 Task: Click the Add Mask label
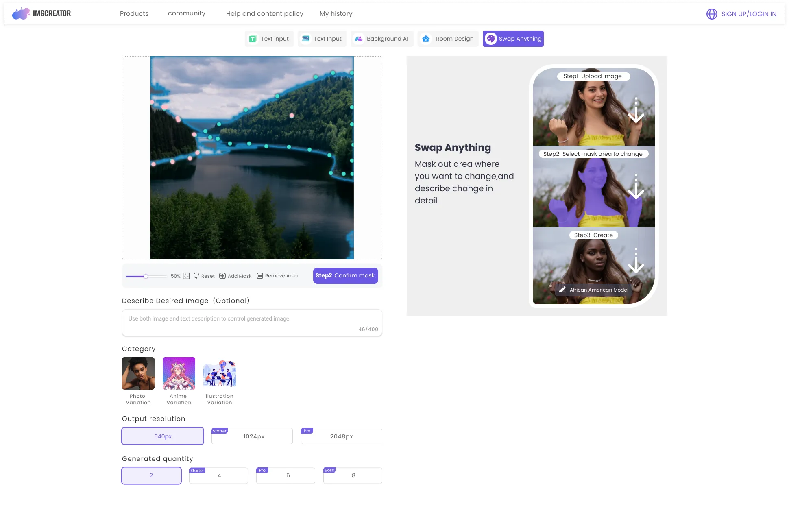[x=240, y=276]
